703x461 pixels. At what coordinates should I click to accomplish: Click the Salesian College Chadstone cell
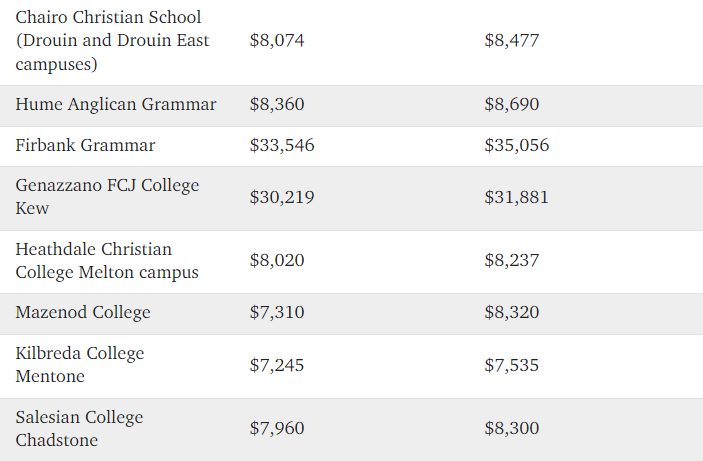pos(79,429)
